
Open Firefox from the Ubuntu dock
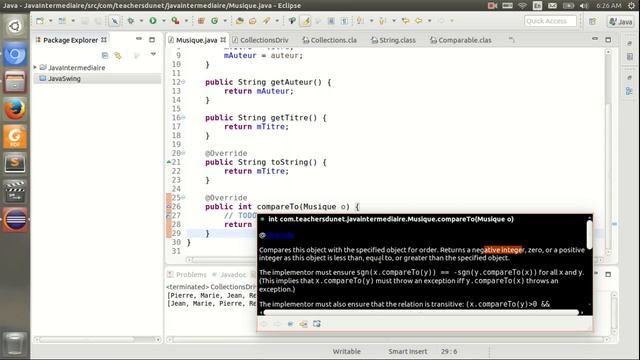point(15,109)
